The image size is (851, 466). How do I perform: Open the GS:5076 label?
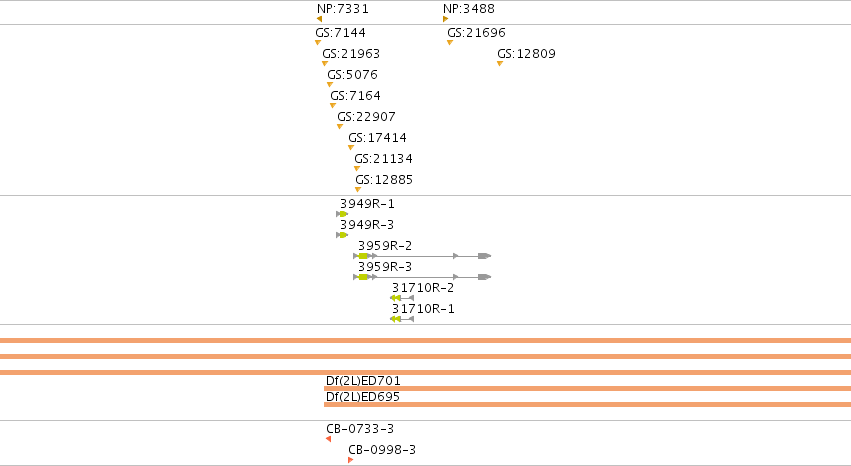(x=353, y=74)
